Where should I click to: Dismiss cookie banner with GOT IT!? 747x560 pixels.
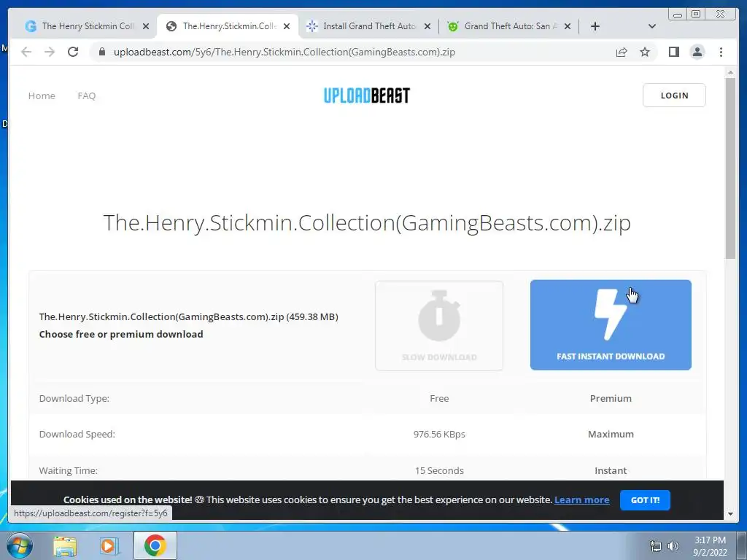[645, 500]
